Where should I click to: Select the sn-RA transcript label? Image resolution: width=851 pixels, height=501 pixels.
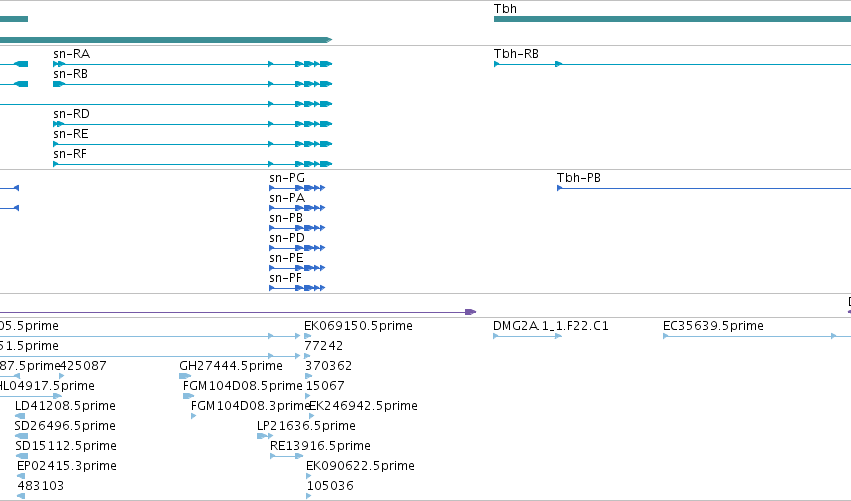[x=71, y=54]
